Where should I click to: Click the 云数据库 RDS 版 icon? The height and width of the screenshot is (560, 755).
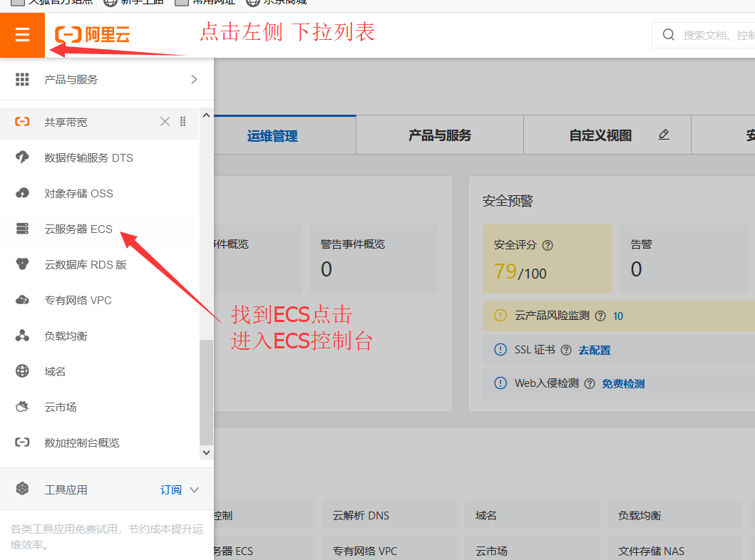(22, 264)
